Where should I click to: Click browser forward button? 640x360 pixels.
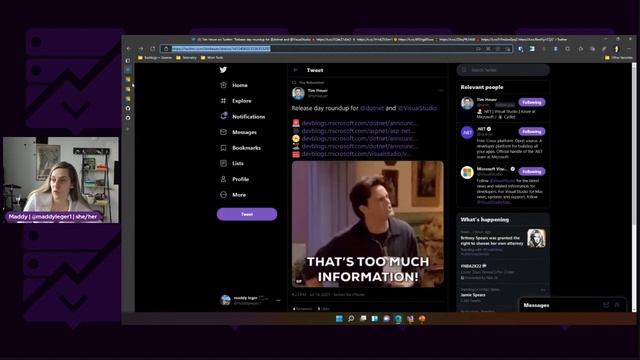141,49
